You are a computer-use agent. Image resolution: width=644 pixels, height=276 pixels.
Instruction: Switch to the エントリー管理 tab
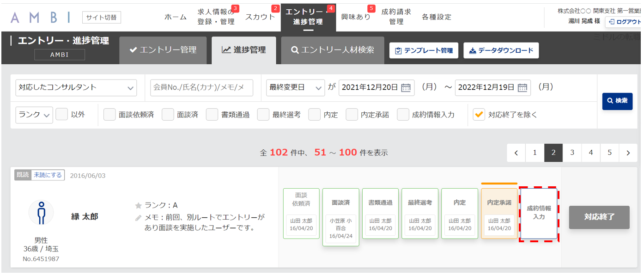(x=163, y=50)
